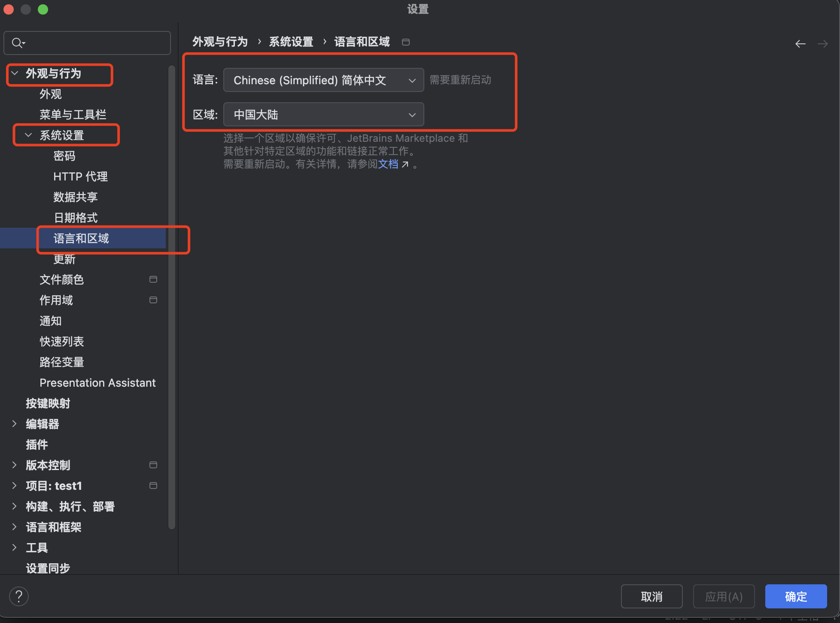The image size is (840, 623).
Task: Click the help question mark icon
Action: point(19,596)
